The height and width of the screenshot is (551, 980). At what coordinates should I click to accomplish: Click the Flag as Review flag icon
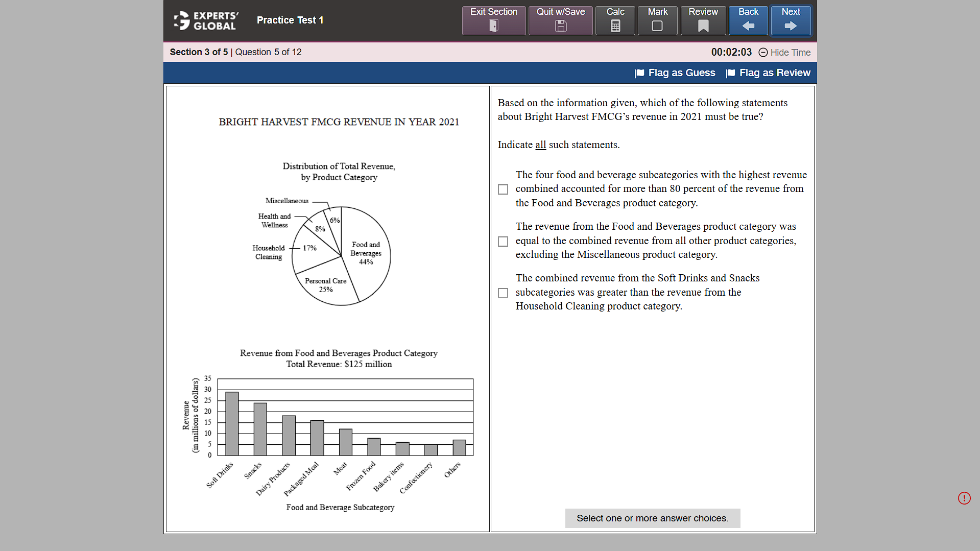(731, 73)
